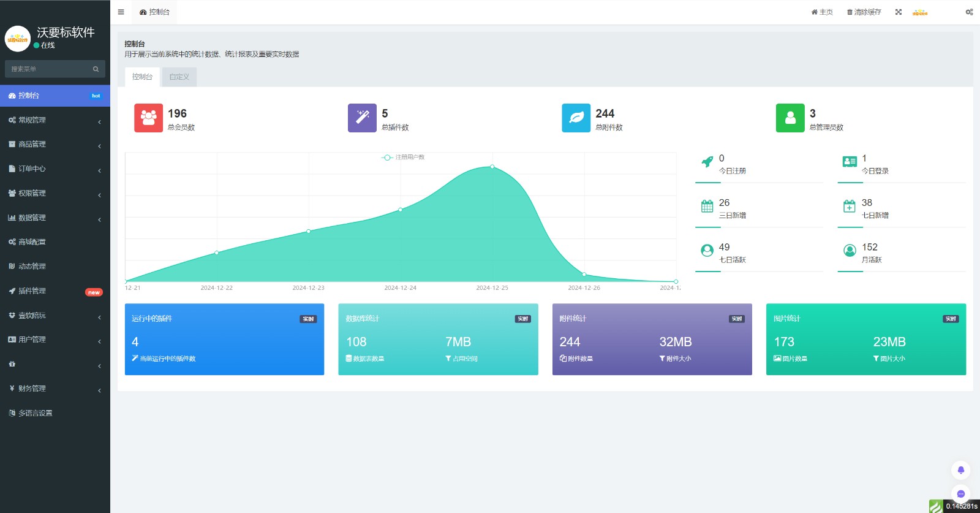Open 插件管理 in the sidebar
980x513 pixels.
[x=55, y=291]
